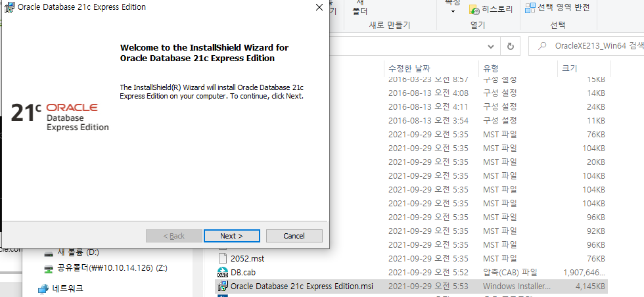Click the .msi installer file icon
644x297 pixels.
[x=223, y=286]
